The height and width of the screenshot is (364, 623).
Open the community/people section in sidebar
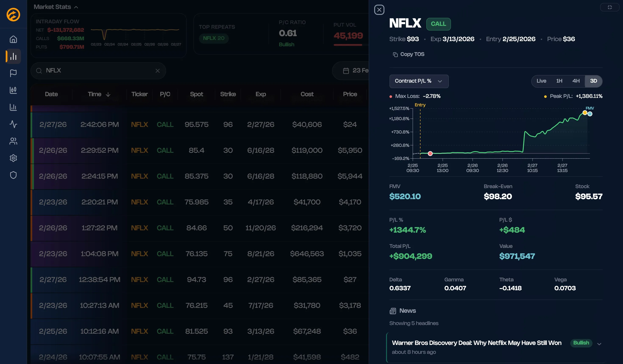(13, 141)
